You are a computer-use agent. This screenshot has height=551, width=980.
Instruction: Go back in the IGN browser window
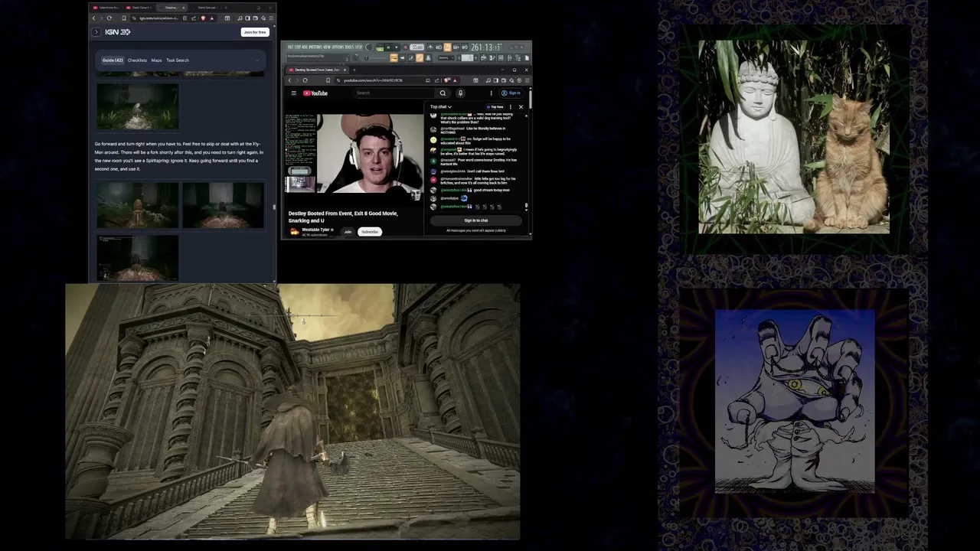tap(94, 18)
